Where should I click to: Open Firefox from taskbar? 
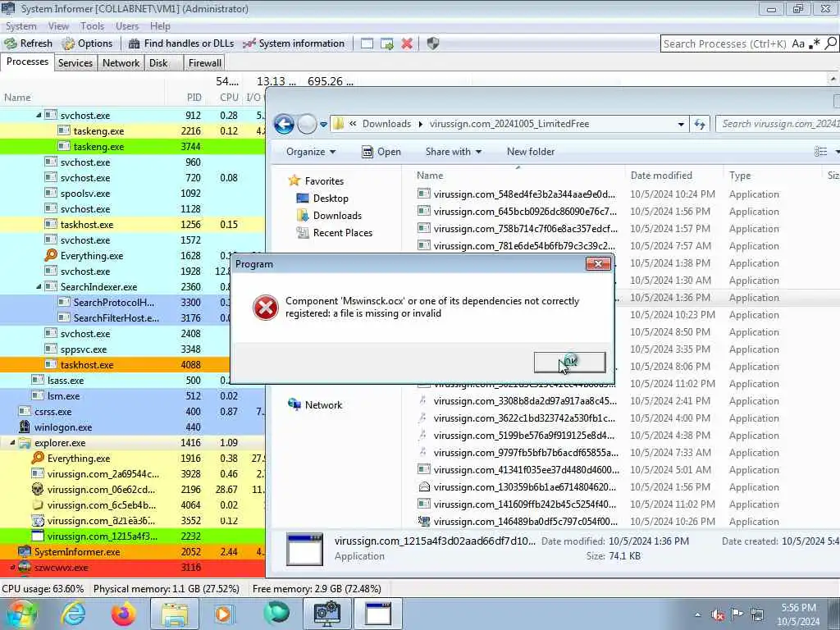pos(124,614)
